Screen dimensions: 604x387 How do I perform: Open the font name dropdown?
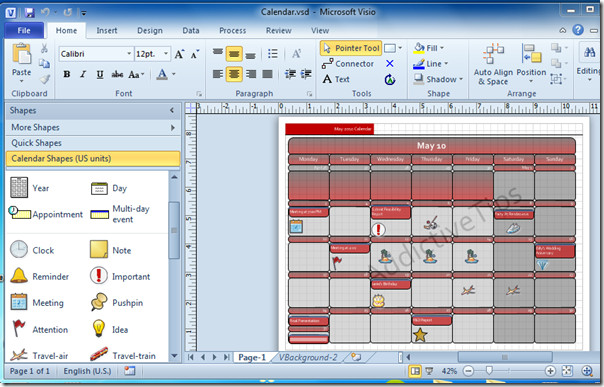[x=129, y=54]
